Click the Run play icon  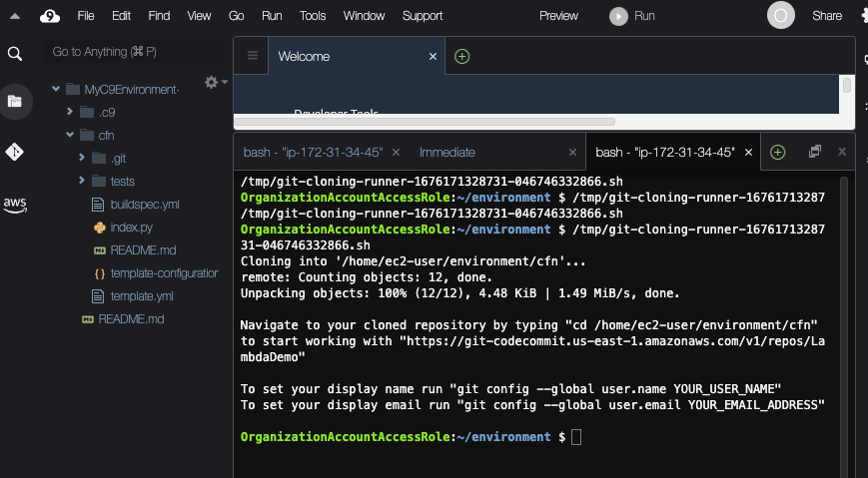point(618,16)
